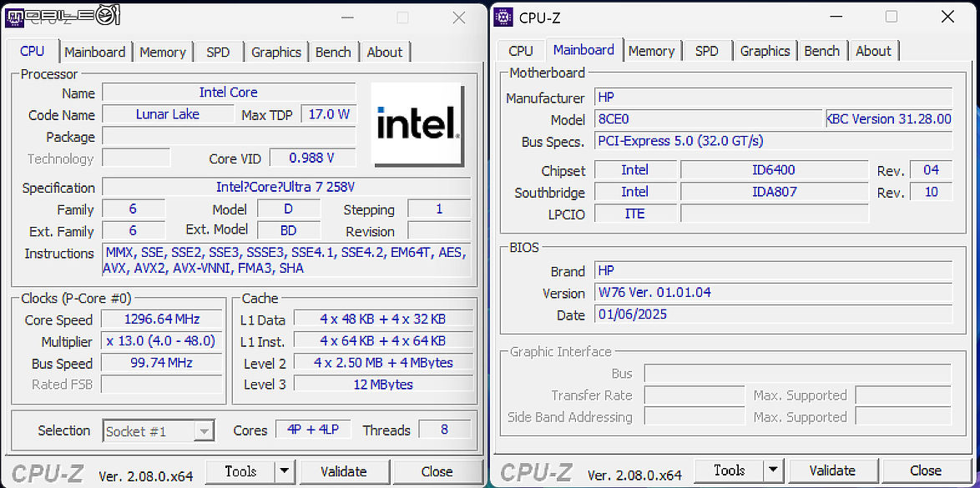Expand Tools dropdown arrow in right window

(x=774, y=470)
